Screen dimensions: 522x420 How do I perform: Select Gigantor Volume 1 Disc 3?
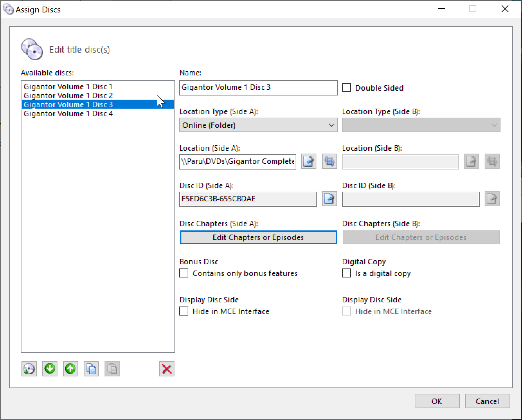pos(98,104)
